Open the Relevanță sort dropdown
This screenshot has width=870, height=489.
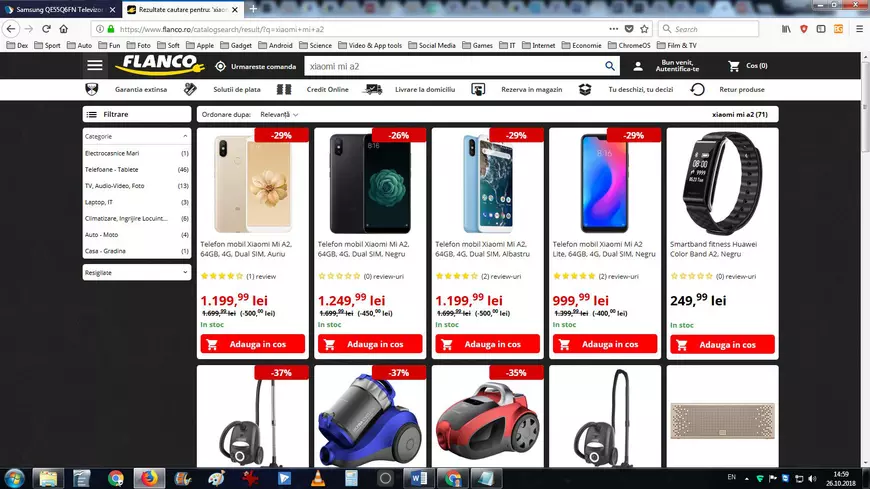(279, 114)
